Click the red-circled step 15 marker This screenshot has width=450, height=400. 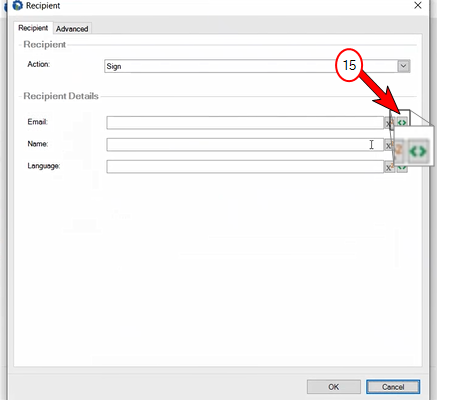click(x=349, y=65)
